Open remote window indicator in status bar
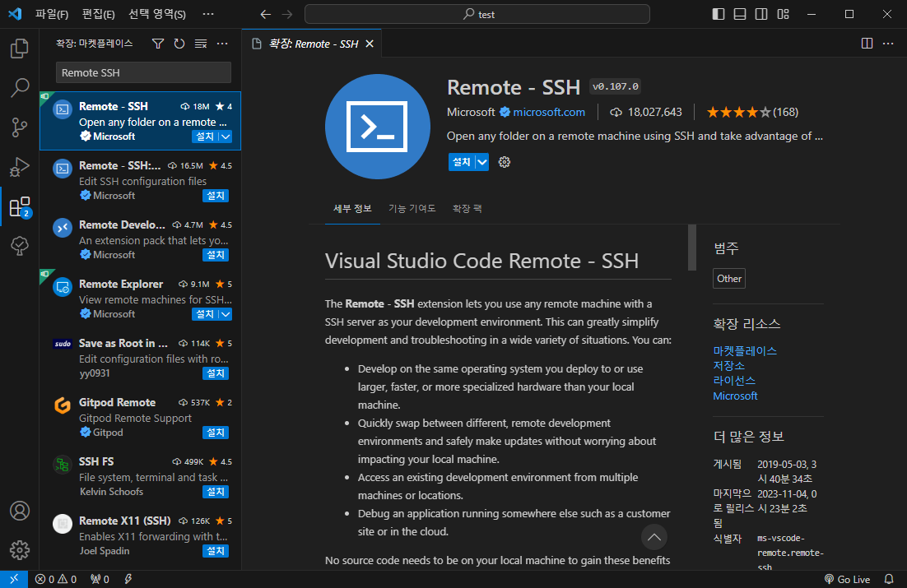 pos(14,579)
